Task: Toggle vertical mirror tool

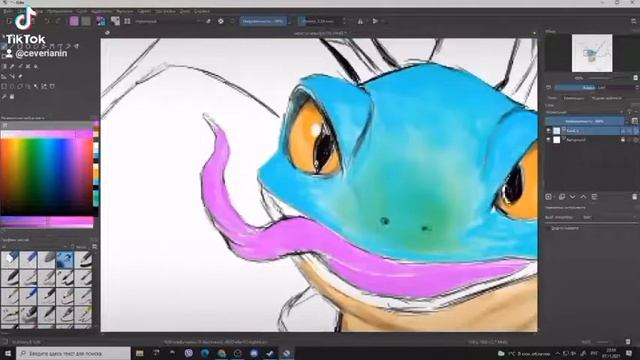Action: (375, 21)
